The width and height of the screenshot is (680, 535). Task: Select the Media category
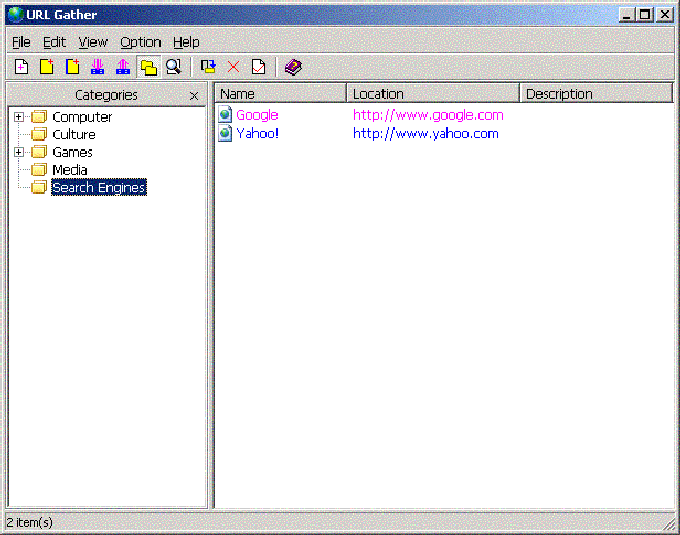tap(70, 170)
